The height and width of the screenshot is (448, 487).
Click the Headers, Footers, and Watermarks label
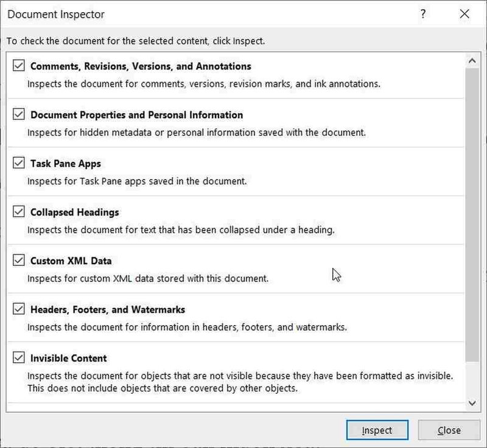107,310
